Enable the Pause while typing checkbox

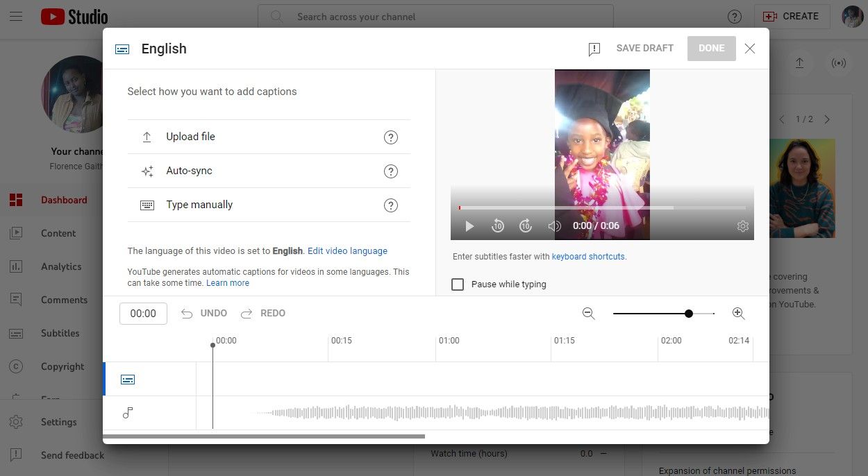458,284
